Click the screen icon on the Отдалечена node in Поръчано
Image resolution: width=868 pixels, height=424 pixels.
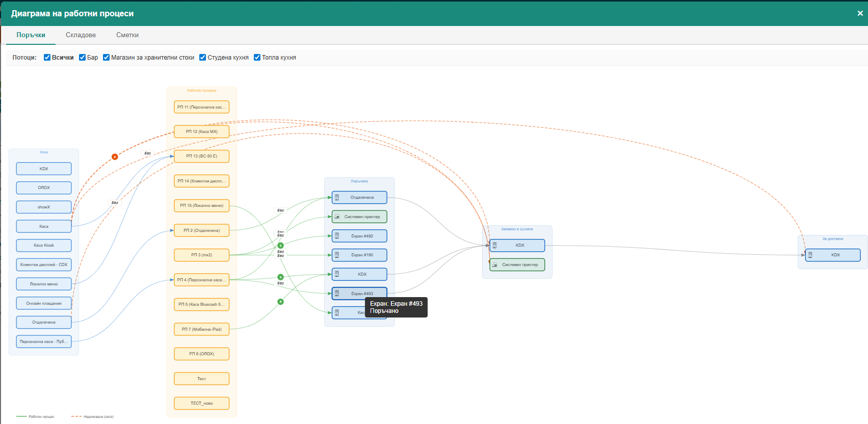pos(337,197)
